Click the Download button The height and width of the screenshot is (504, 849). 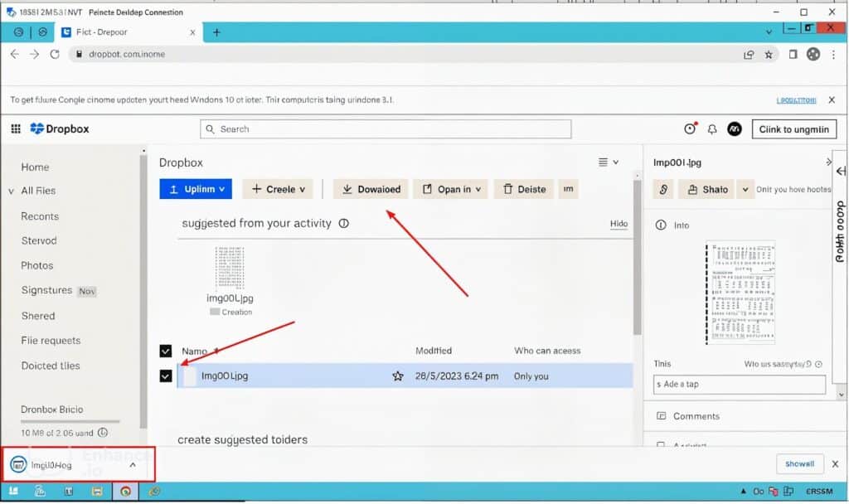click(x=371, y=189)
